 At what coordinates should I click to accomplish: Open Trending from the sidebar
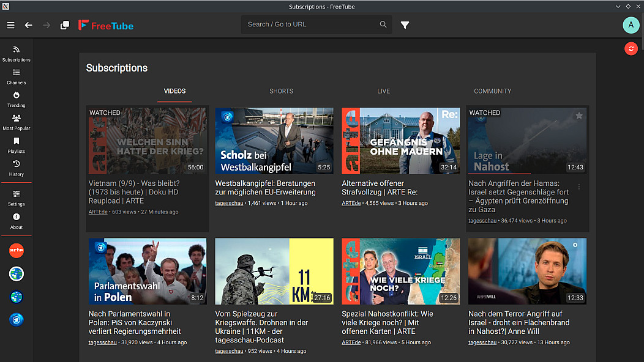pos(17,99)
